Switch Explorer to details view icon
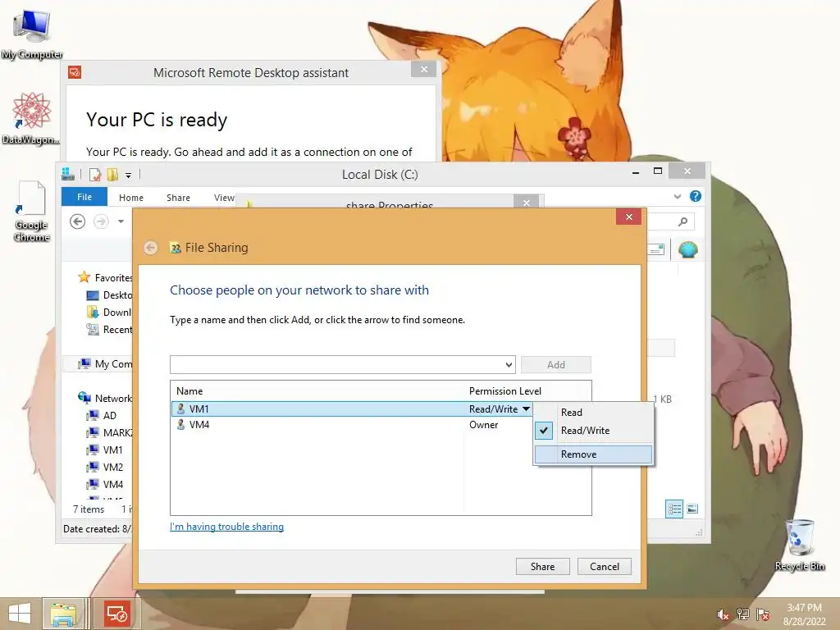The image size is (840, 630). tap(674, 509)
